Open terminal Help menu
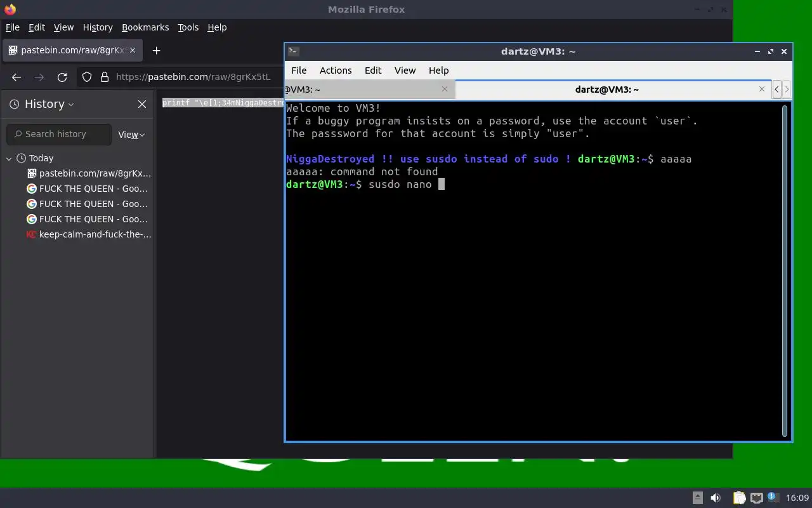This screenshot has width=812, height=508. point(438,70)
